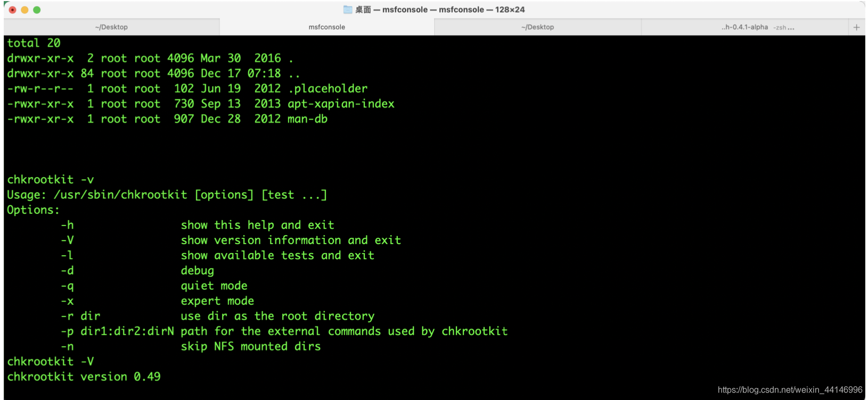
Task: Click the 'man-db' file name
Action: click(x=307, y=119)
